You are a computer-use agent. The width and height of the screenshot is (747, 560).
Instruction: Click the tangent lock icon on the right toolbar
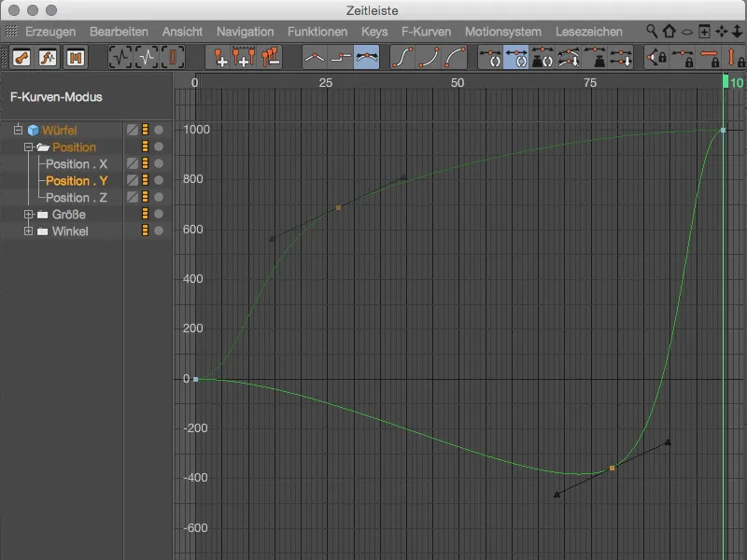656,56
